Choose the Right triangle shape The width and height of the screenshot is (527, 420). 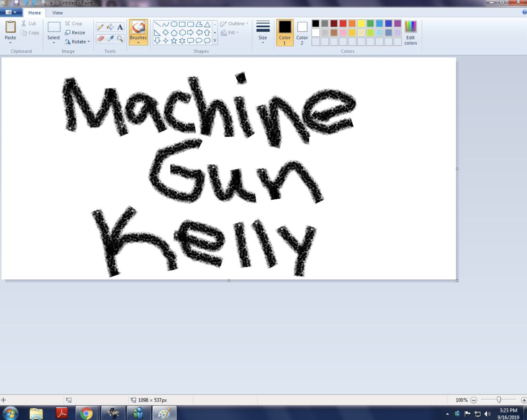tap(157, 33)
